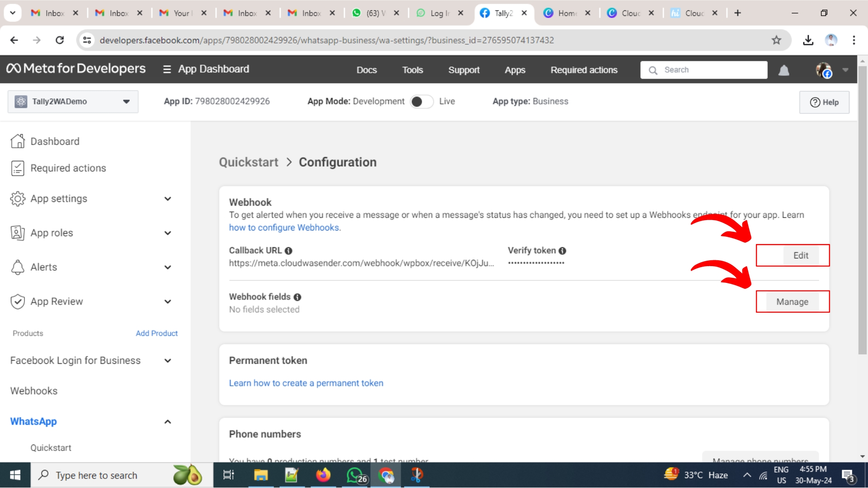Reload the page with refresh icon

click(x=60, y=40)
